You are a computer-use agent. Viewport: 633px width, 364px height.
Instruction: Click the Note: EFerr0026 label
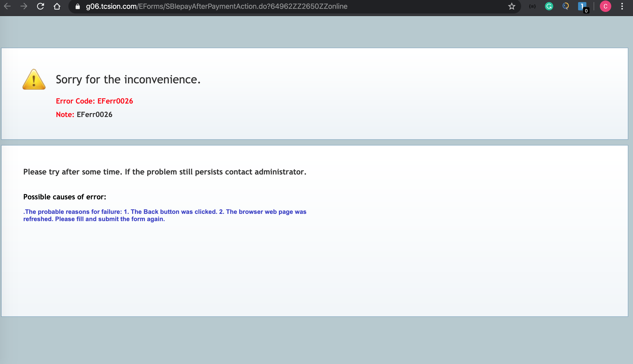coord(84,114)
